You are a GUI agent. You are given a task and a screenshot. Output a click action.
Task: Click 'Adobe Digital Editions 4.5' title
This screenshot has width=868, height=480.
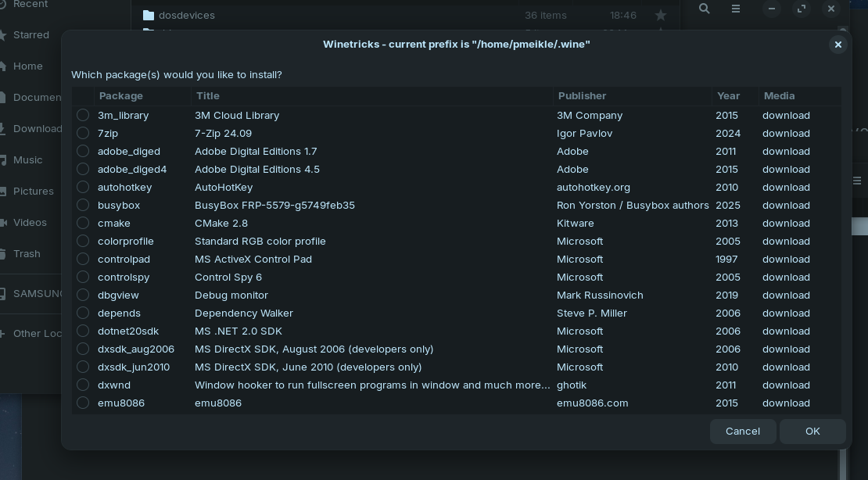coord(256,170)
